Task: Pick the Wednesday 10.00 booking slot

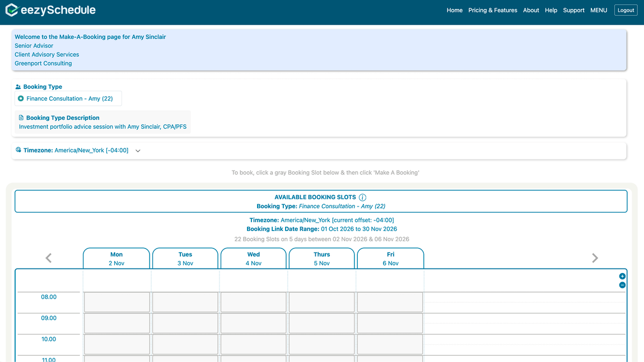Action: coord(254,344)
